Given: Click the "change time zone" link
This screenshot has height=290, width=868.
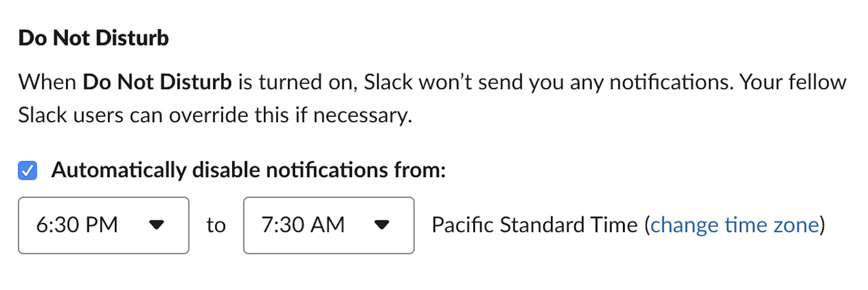Looking at the screenshot, I should [734, 225].
